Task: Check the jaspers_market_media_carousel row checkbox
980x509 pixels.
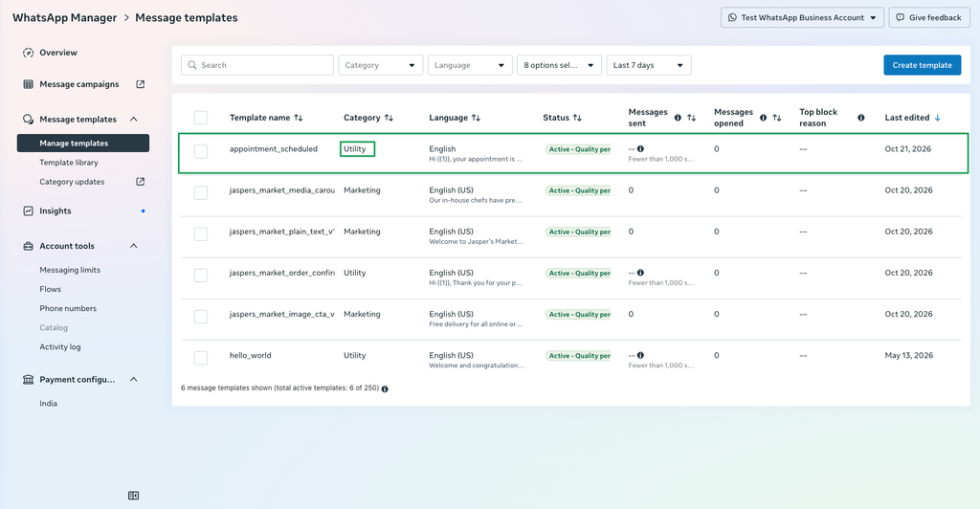Action: tap(201, 192)
